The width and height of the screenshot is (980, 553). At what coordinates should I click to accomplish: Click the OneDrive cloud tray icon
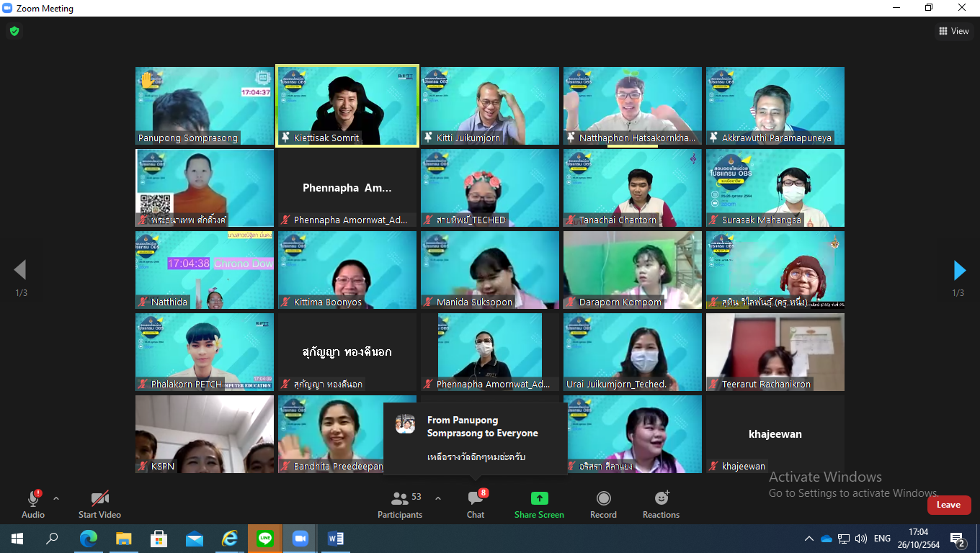pos(827,539)
